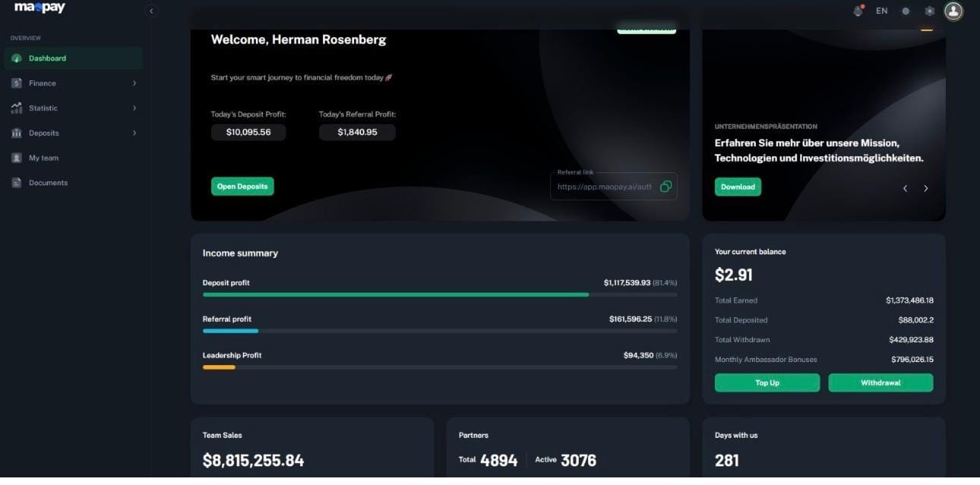Click the Deposit profit progress bar
The height and width of the screenshot is (485, 980).
tap(440, 294)
